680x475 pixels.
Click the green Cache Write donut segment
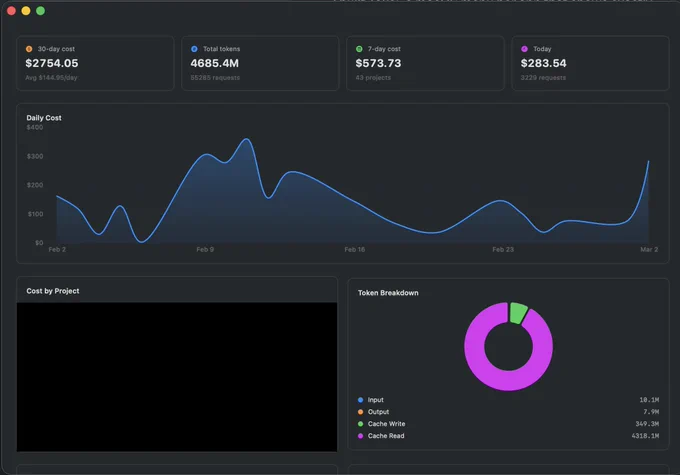[518, 313]
